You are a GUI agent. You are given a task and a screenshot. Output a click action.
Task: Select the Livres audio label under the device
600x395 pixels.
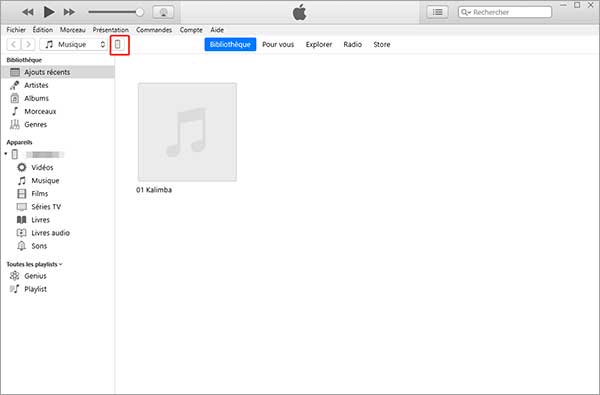tap(51, 233)
